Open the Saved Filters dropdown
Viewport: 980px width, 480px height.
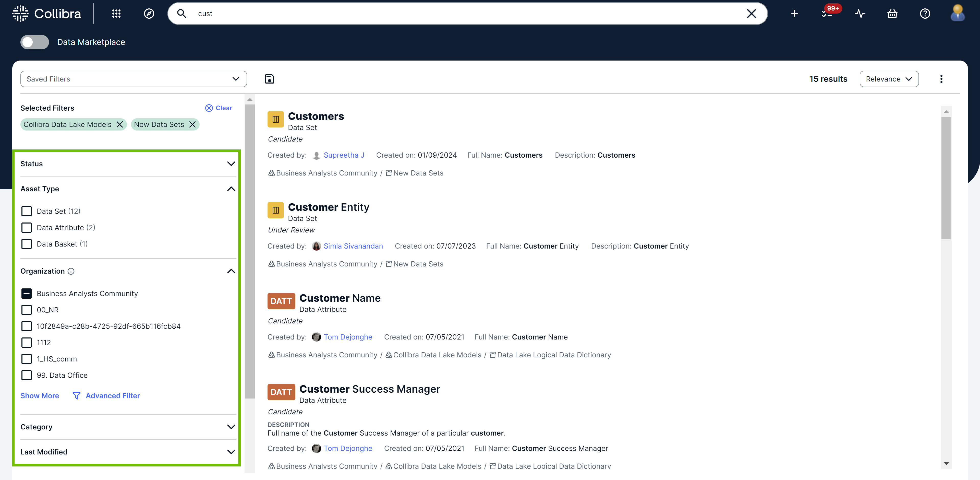point(133,79)
